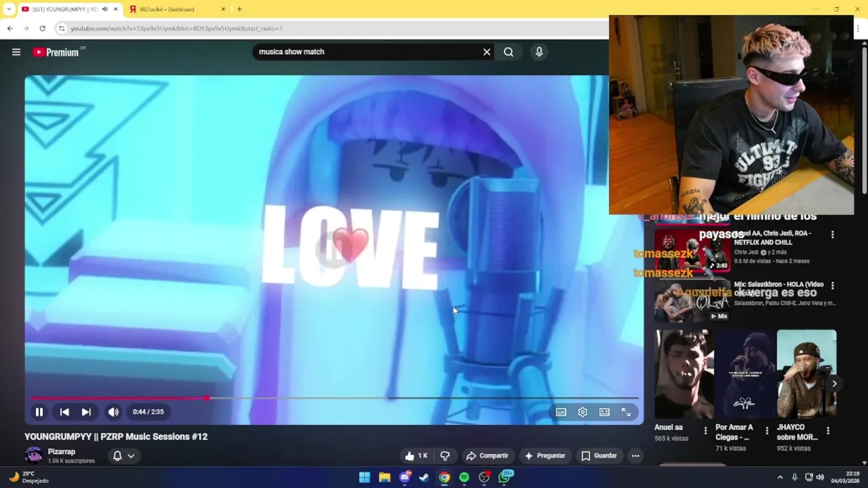Image resolution: width=868 pixels, height=488 pixels.
Task: Close the IRLToolkit Dashboard tab
Action: pos(223,9)
